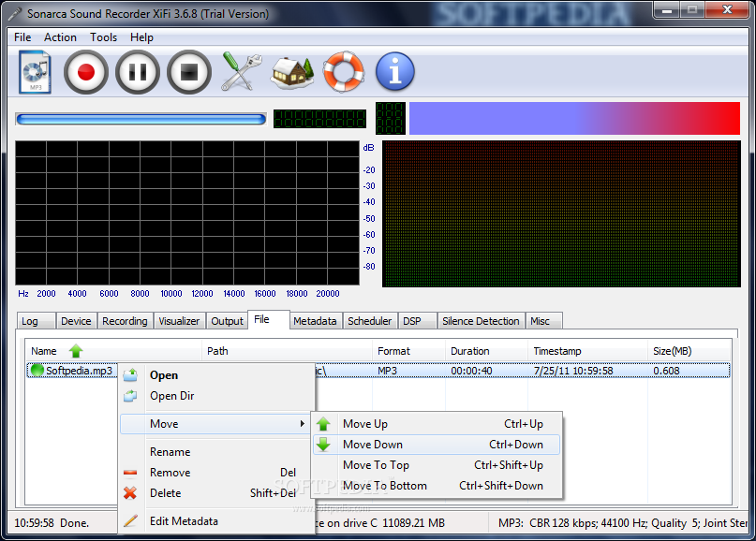Click the MP3 CBR 128 kbps status text

click(x=622, y=523)
